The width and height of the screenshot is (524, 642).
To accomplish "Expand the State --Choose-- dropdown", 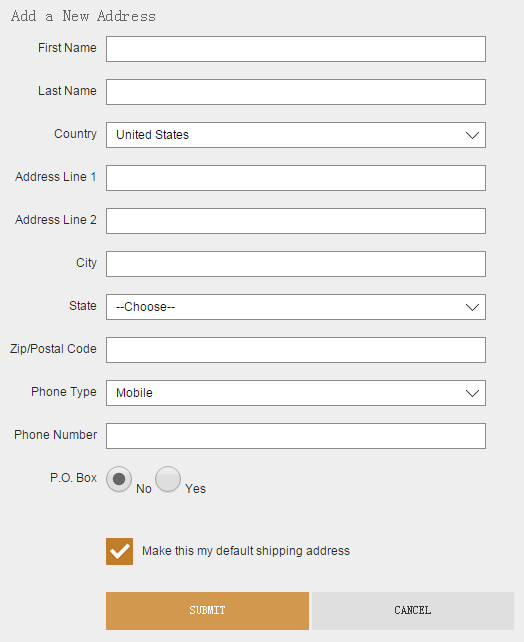I will click(x=296, y=307).
